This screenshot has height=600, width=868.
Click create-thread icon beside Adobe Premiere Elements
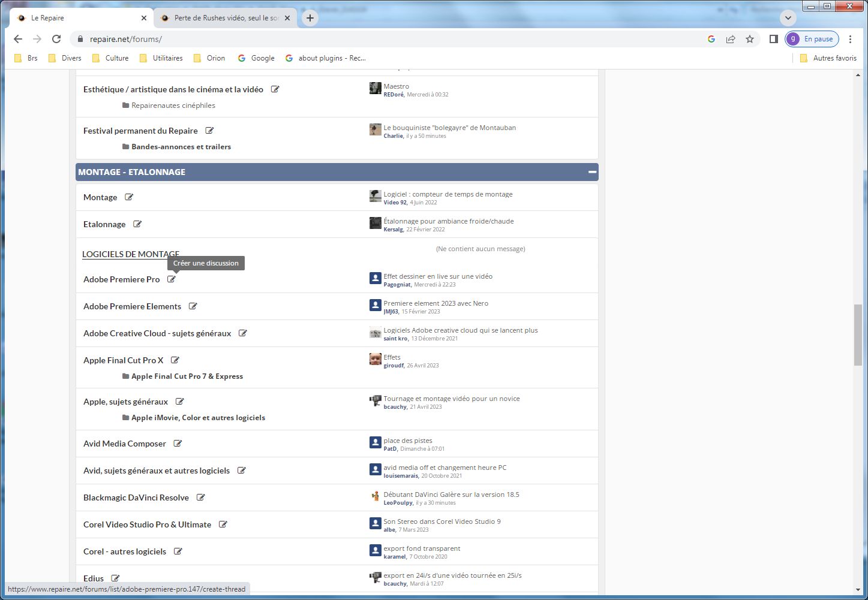(193, 306)
